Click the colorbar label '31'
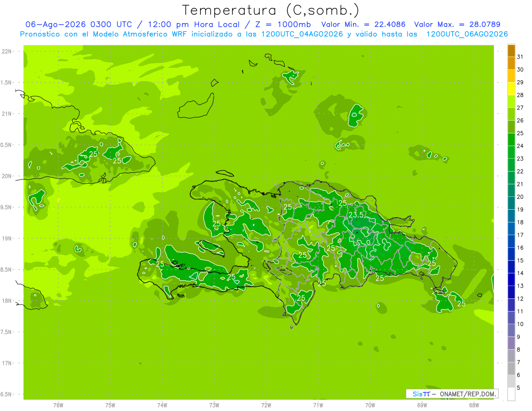532x411 pixels. click(520, 57)
